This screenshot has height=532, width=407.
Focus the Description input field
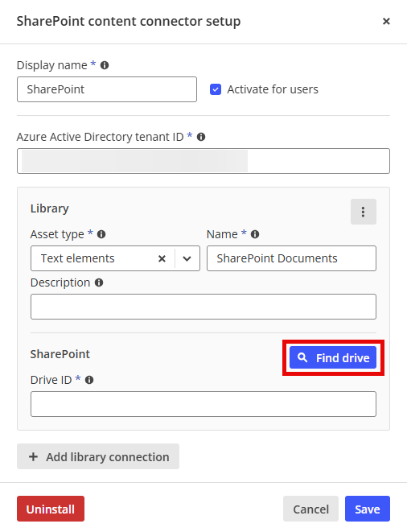[203, 307]
